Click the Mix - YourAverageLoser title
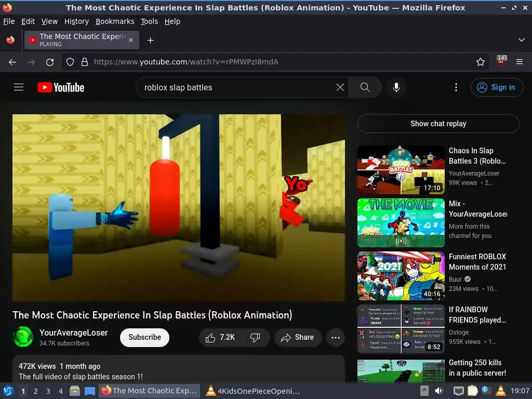Viewport: 532px width, 399px height. 477,209
